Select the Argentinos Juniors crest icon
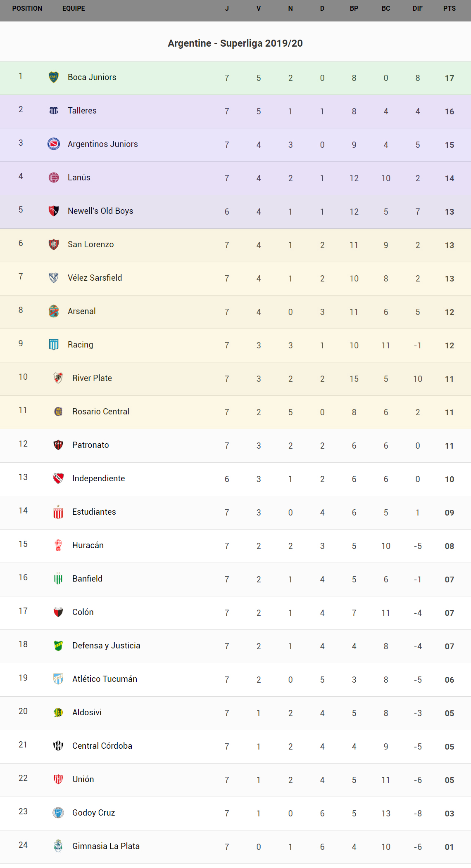 click(x=54, y=144)
